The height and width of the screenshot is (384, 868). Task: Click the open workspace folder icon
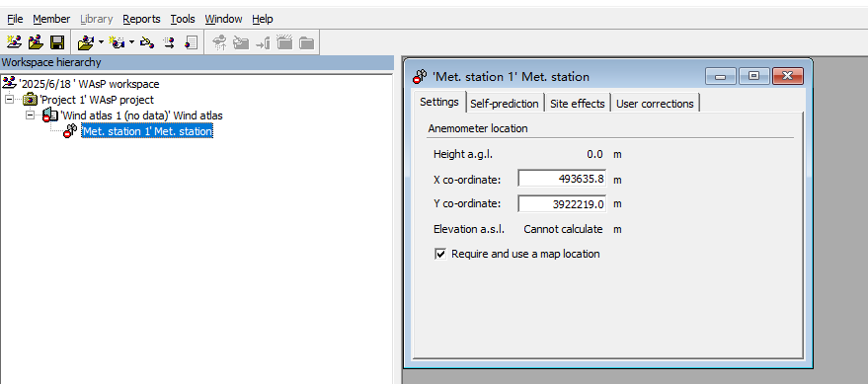tap(36, 42)
